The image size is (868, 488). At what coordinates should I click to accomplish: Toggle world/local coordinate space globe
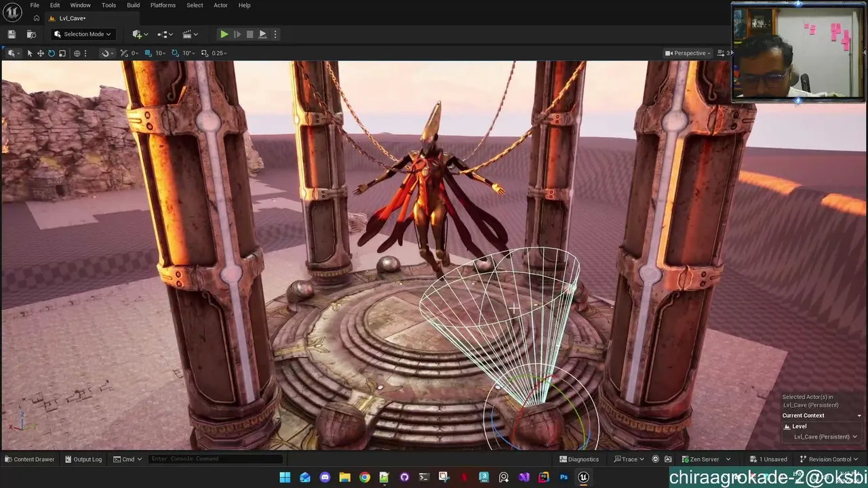click(x=77, y=53)
